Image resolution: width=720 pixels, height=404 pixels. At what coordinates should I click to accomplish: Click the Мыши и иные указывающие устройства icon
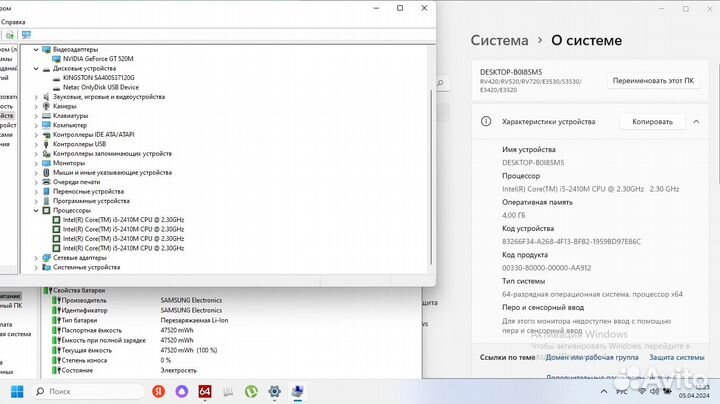(46, 173)
